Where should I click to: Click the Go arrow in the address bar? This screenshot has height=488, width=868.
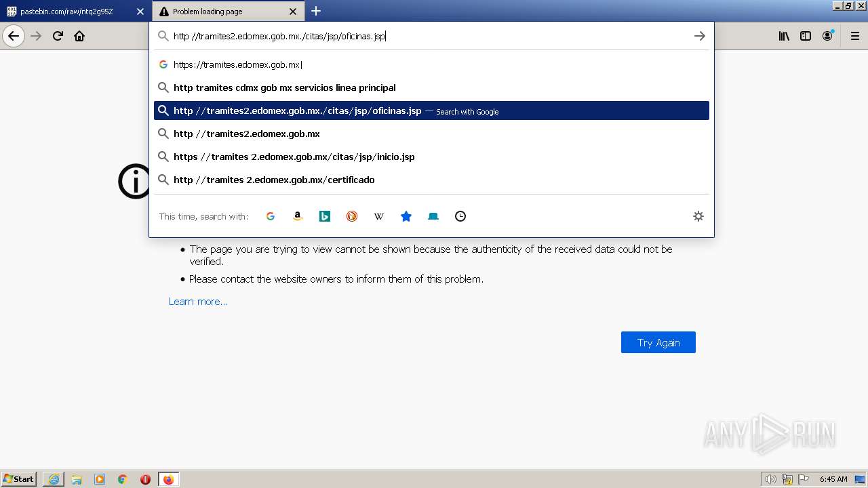coord(700,36)
